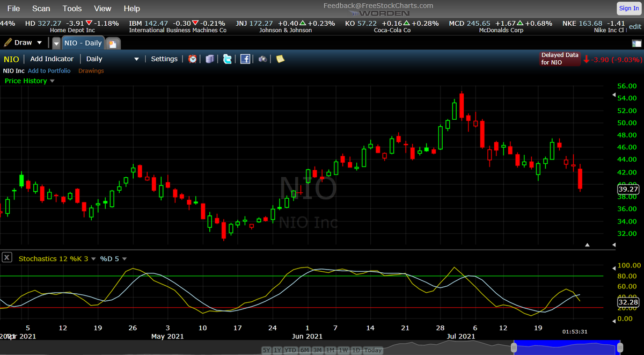Image resolution: width=644 pixels, height=355 pixels.
Task: Select the 3M range button
Action: click(318, 350)
